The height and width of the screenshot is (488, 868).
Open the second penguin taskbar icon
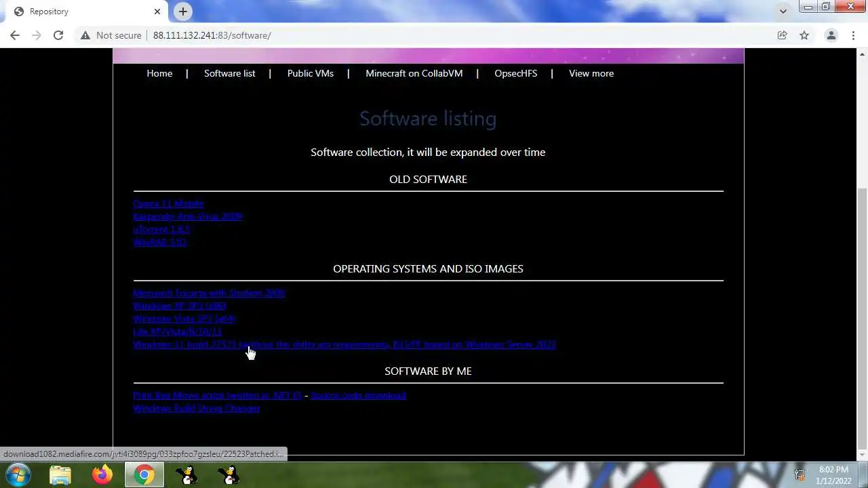(229, 475)
